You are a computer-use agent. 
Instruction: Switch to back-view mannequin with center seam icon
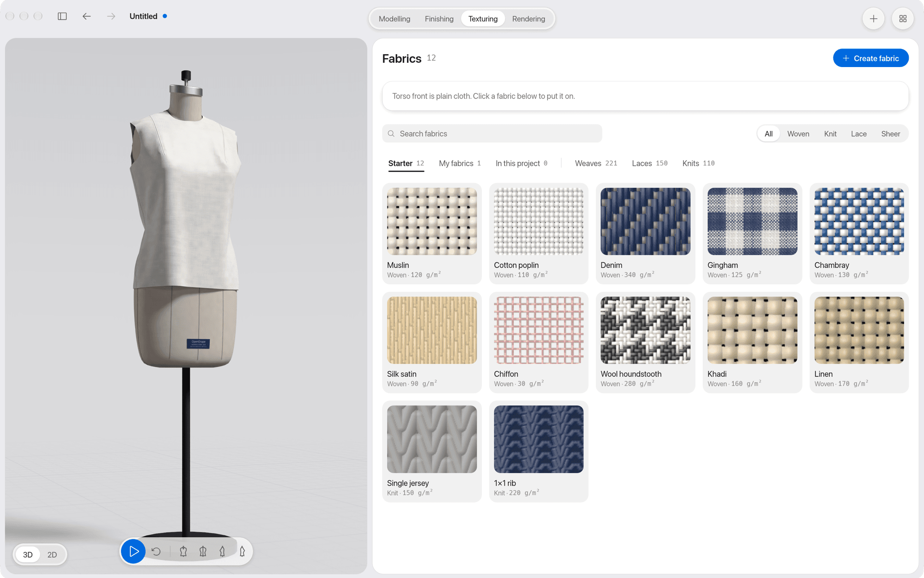tap(203, 551)
